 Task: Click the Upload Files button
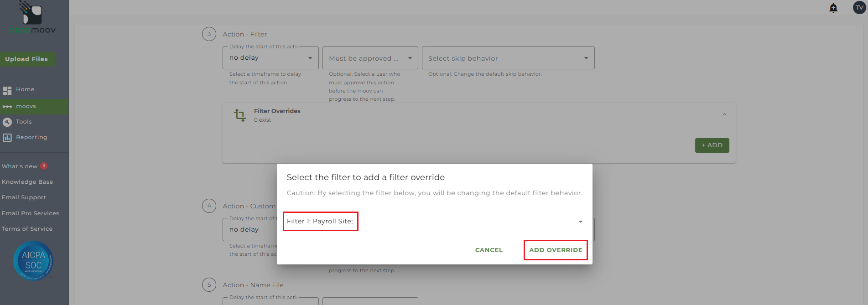click(26, 59)
